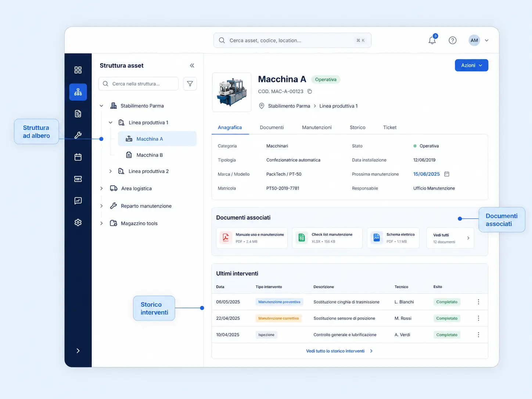
Task: Copy the asset code MAC-A-00123
Action: pos(309,91)
